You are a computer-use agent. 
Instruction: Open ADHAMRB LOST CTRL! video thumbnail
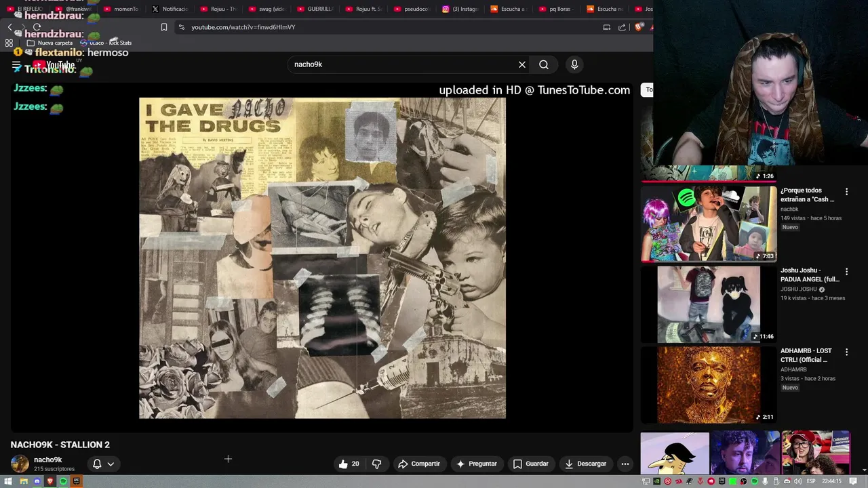pyautogui.click(x=709, y=384)
